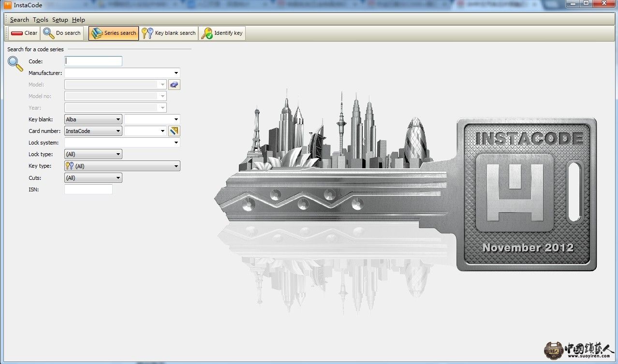Image resolution: width=618 pixels, height=364 pixels.
Task: Click the greyed-out Model dropdown
Action: (x=116, y=85)
